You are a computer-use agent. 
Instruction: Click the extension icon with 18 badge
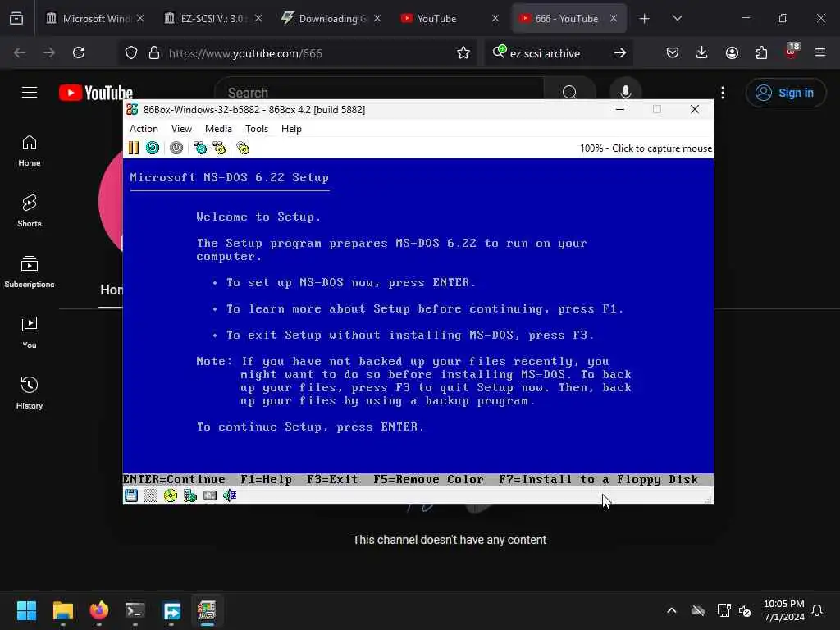click(x=792, y=52)
